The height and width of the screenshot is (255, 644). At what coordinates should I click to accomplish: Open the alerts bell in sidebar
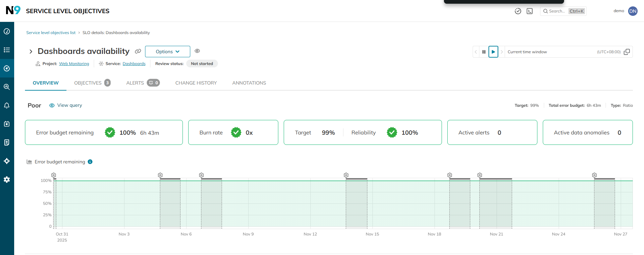point(7,105)
